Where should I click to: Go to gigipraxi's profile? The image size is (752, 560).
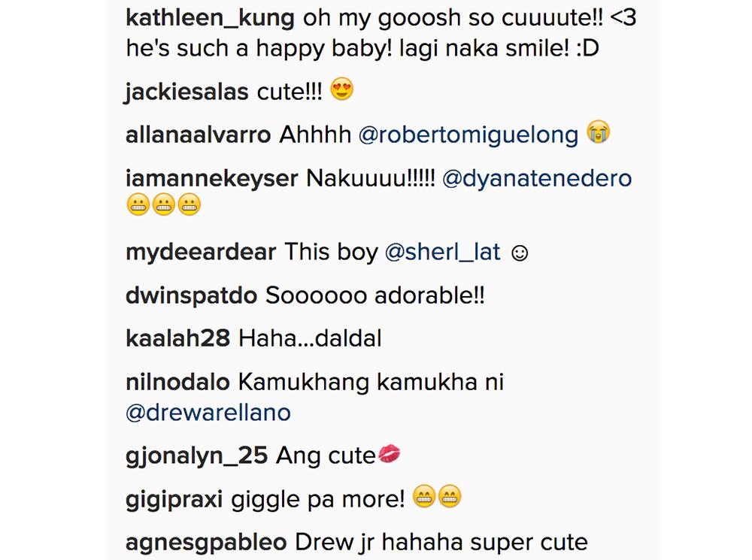coord(174,498)
